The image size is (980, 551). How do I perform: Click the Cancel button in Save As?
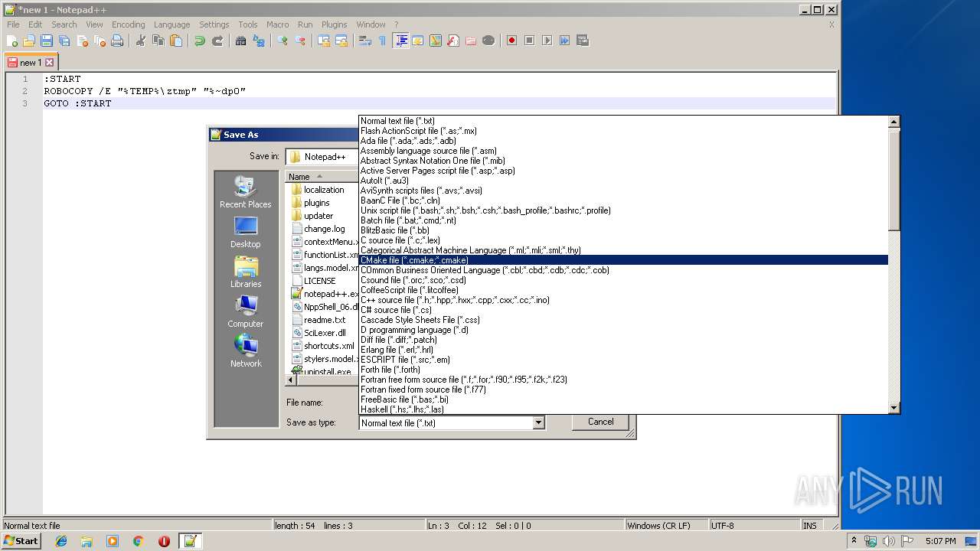pos(600,422)
